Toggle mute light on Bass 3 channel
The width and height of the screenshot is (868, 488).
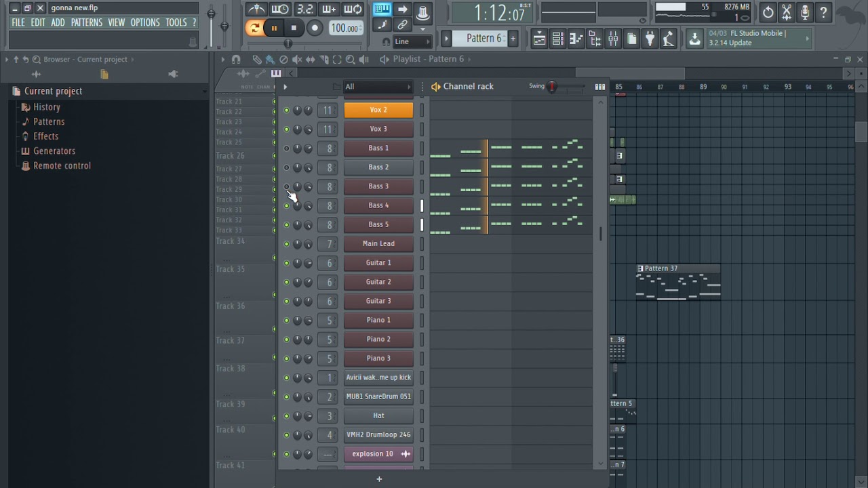coord(286,186)
